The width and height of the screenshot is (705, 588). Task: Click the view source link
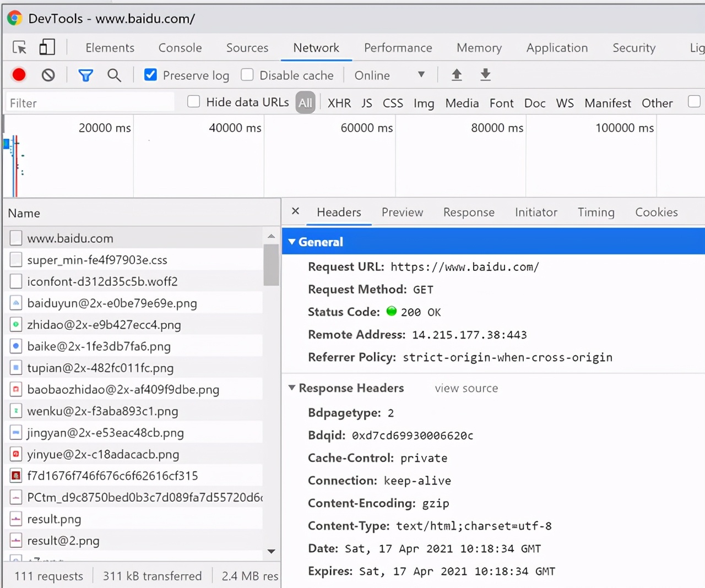pyautogui.click(x=466, y=389)
